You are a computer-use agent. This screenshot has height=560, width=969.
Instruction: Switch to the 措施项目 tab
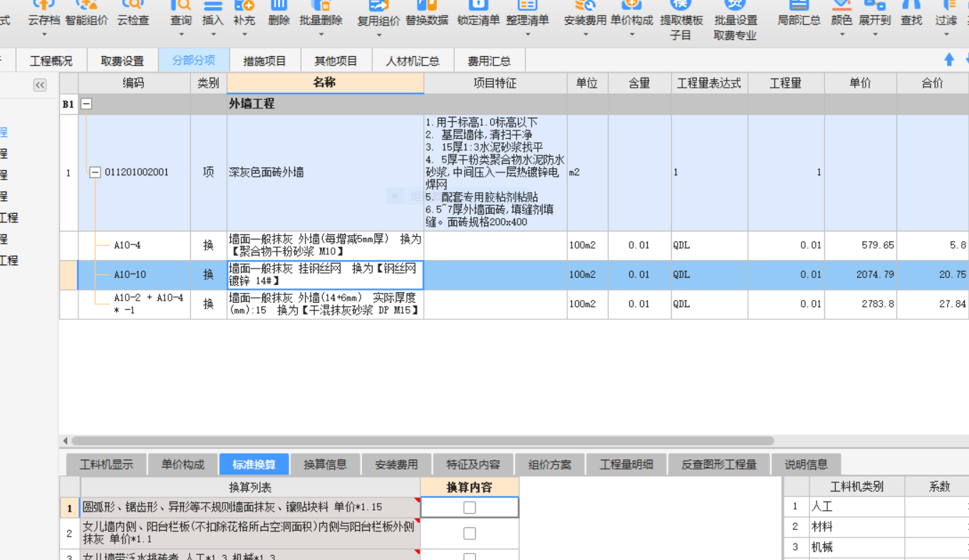(x=264, y=61)
